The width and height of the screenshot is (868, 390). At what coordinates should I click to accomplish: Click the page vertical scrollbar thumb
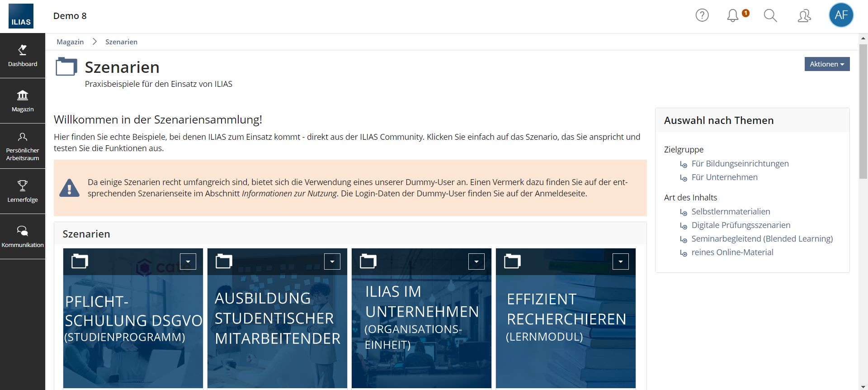click(x=863, y=111)
